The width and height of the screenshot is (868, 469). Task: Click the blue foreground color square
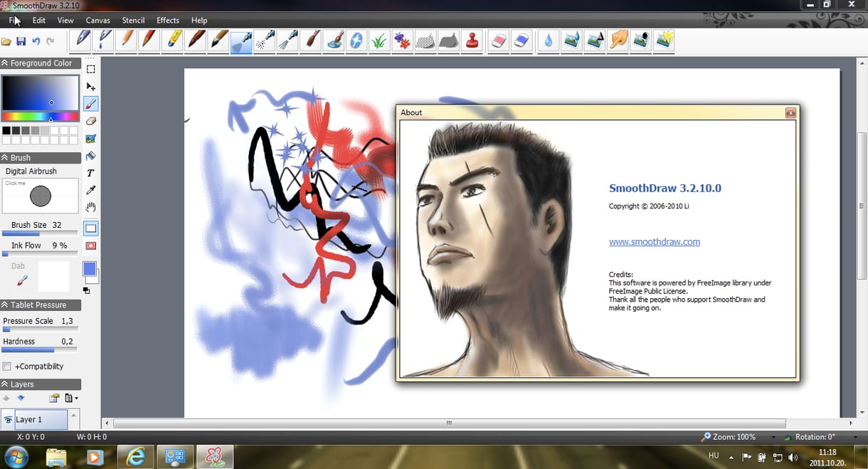(89, 268)
